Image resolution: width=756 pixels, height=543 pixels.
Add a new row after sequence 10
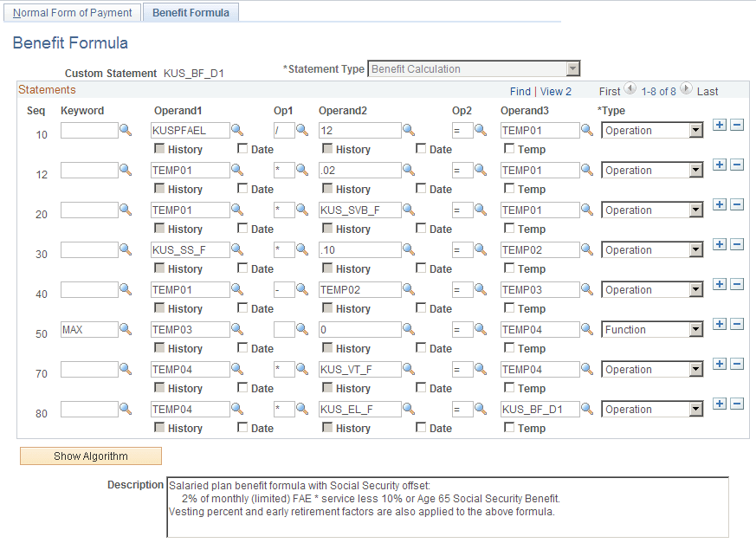721,125
